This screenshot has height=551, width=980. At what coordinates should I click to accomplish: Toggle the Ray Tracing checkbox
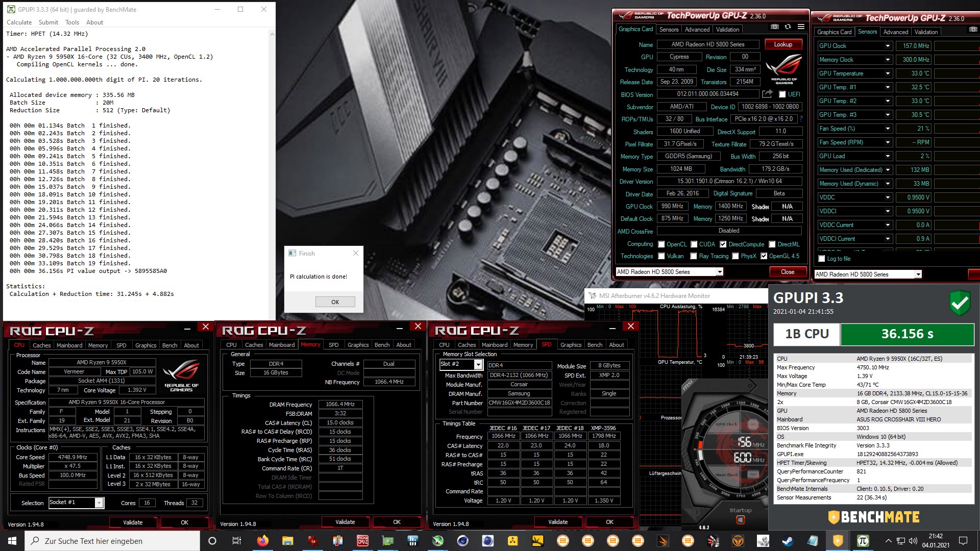point(694,256)
